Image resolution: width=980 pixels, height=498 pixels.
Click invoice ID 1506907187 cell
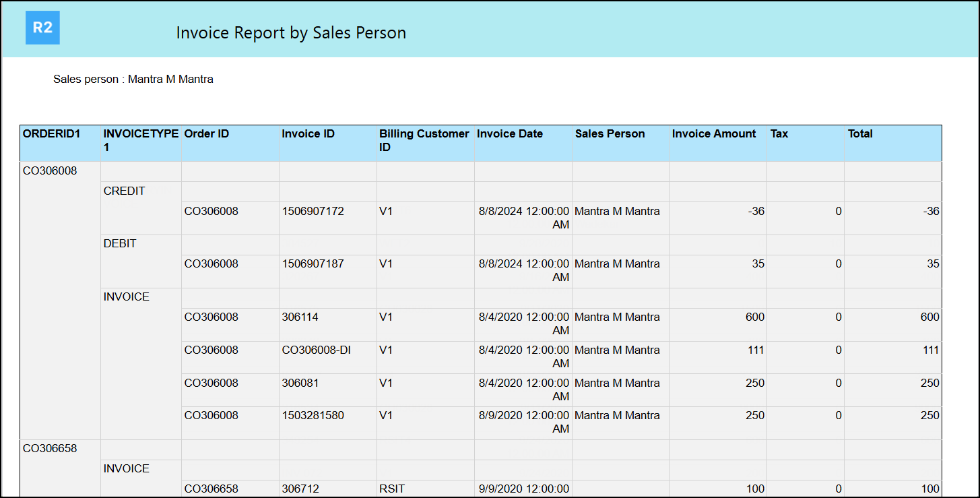(x=313, y=264)
